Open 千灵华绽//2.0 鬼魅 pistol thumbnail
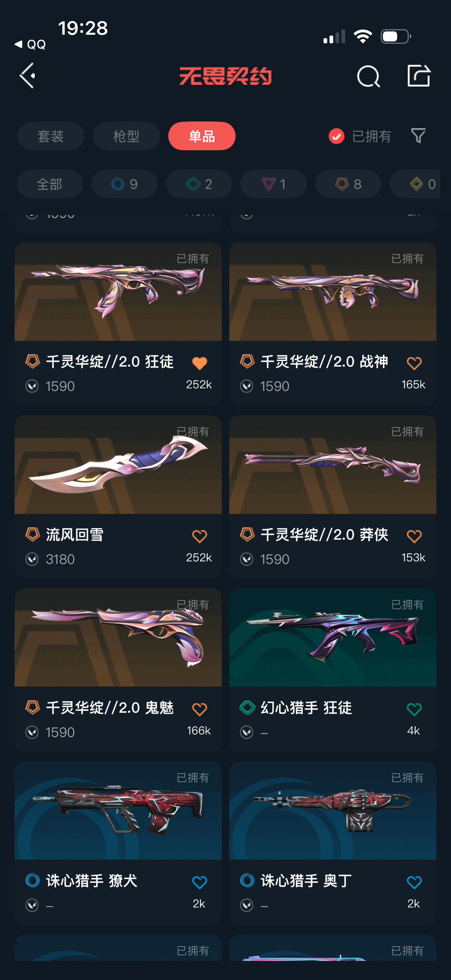 click(118, 637)
